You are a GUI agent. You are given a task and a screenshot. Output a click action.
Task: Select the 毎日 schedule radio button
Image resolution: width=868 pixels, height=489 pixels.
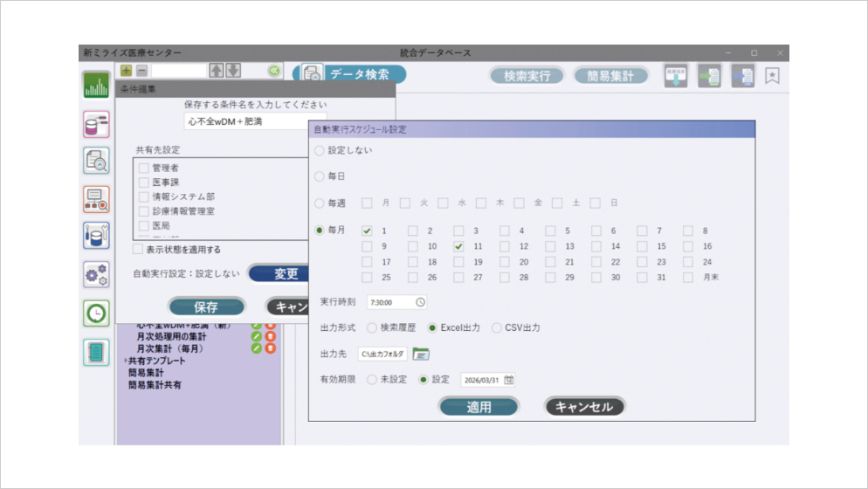coord(320,176)
